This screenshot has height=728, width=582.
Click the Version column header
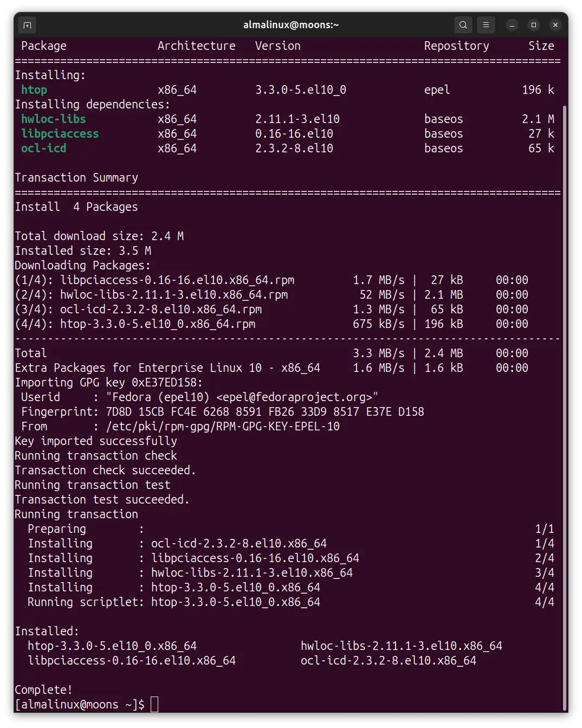coord(278,46)
